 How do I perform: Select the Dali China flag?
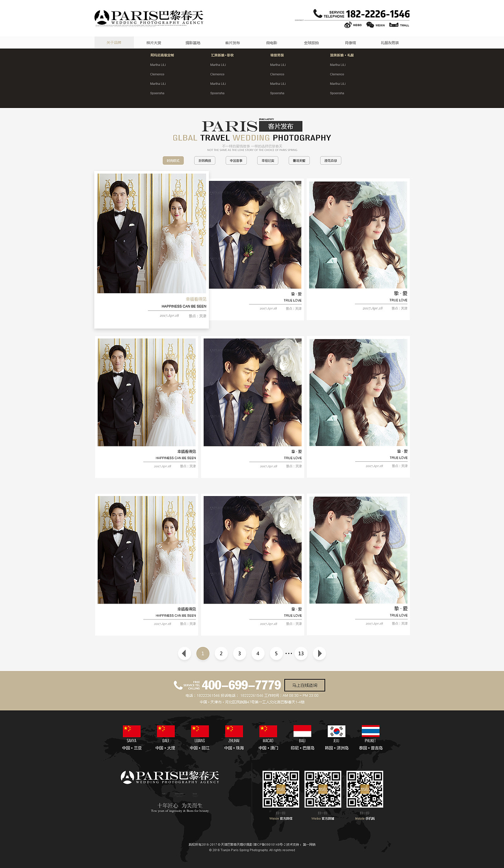pyautogui.click(x=166, y=731)
